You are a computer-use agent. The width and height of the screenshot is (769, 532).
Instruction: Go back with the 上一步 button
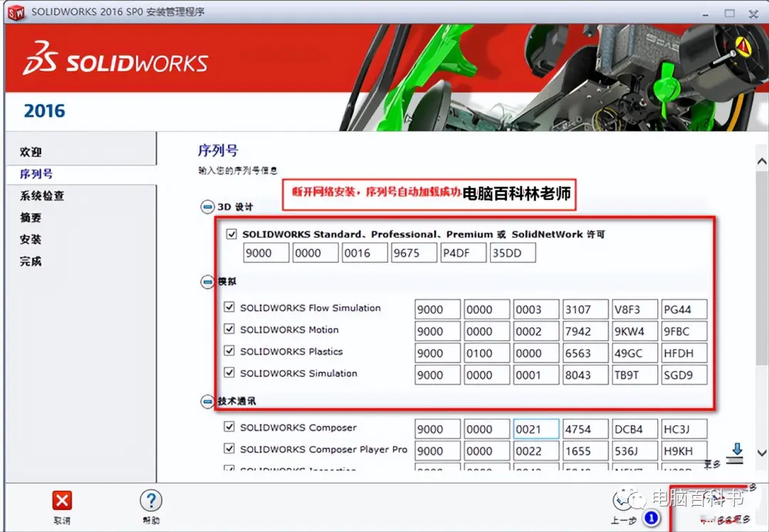623,508
